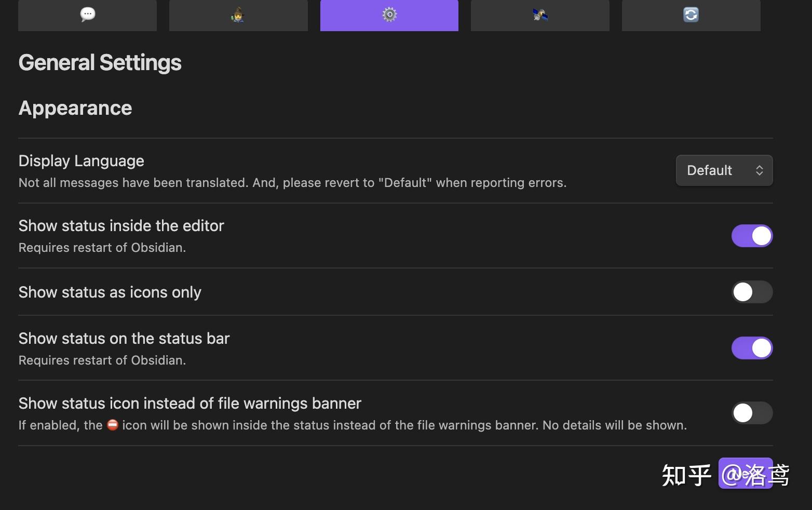Viewport: 812px width, 510px height.
Task: Enable Show status as icons only
Action: pyautogui.click(x=752, y=292)
